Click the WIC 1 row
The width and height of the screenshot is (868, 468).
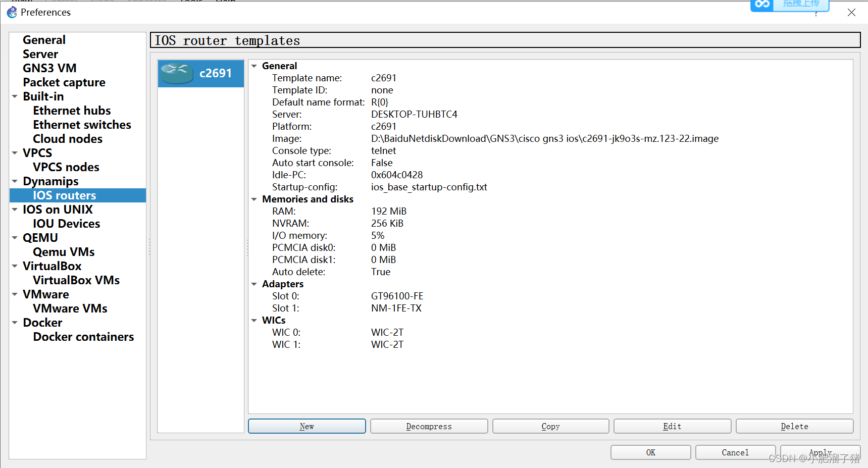pos(550,345)
